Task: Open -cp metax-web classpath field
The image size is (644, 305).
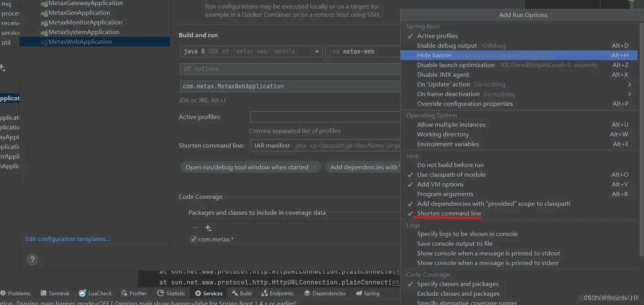Action: (363, 52)
